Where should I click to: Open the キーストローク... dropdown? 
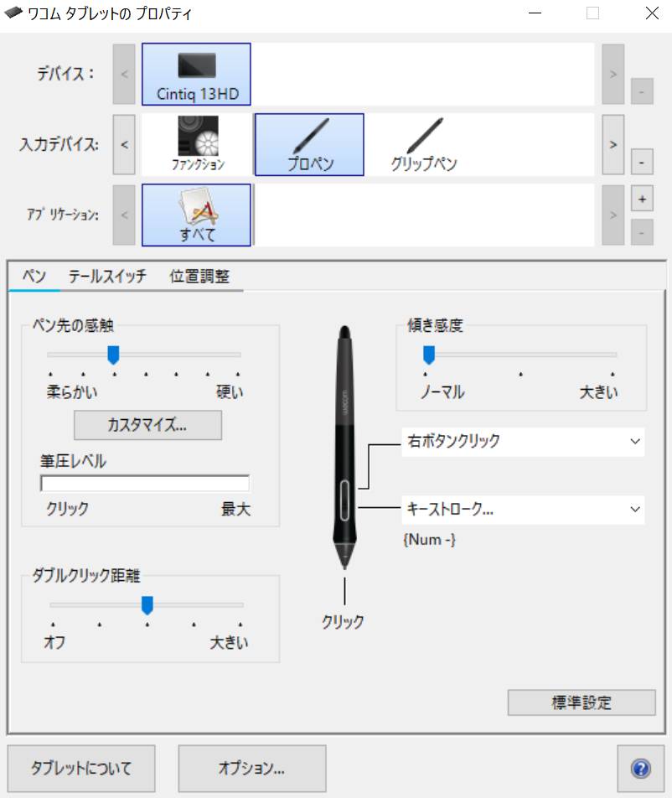coord(523,510)
